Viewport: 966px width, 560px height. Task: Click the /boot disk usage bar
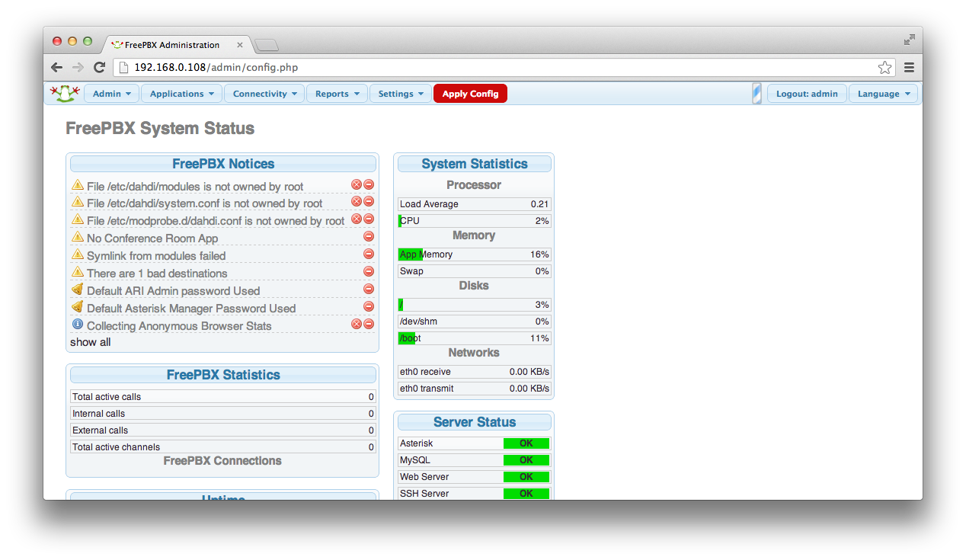coord(474,338)
